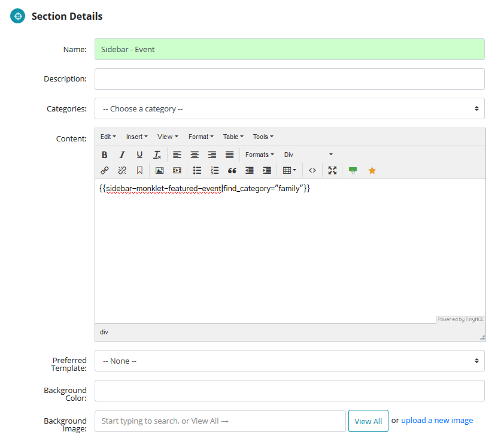The width and height of the screenshot is (504, 438).
Task: Apply blockquote formatting
Action: (232, 170)
